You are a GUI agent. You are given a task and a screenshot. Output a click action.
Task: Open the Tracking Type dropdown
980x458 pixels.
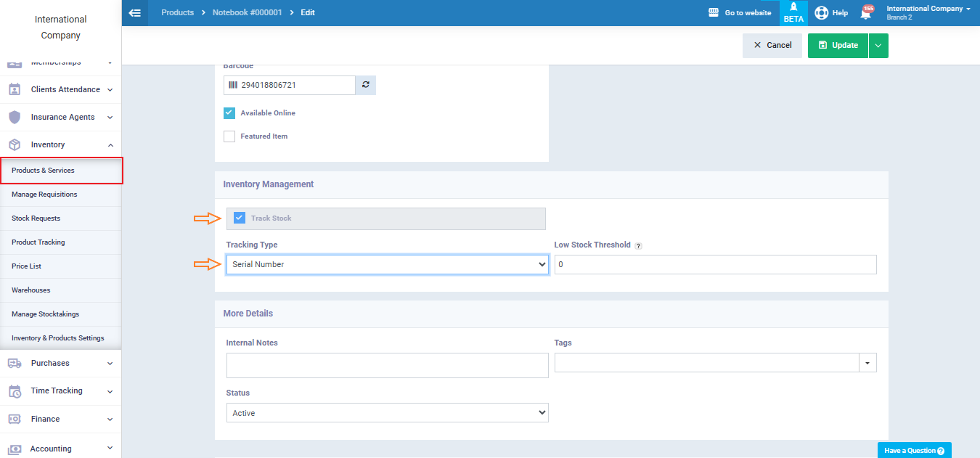[x=387, y=265]
